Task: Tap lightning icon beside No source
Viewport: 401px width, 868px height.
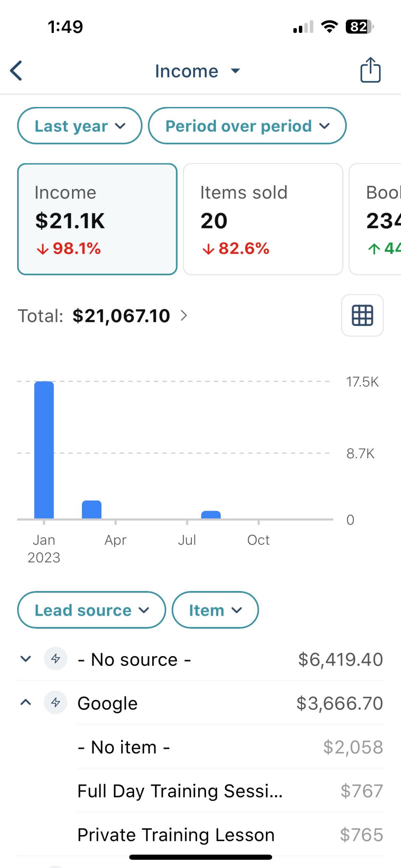Action: 56,659
